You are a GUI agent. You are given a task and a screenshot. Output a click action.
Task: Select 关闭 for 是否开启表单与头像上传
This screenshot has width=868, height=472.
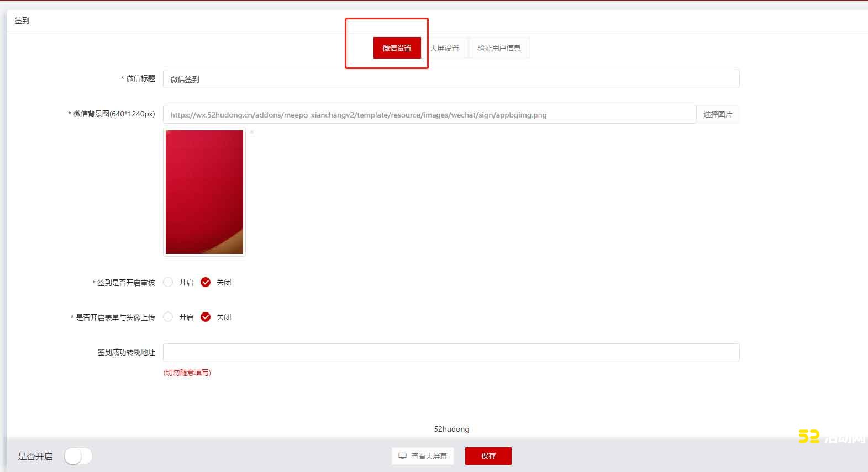tap(206, 317)
